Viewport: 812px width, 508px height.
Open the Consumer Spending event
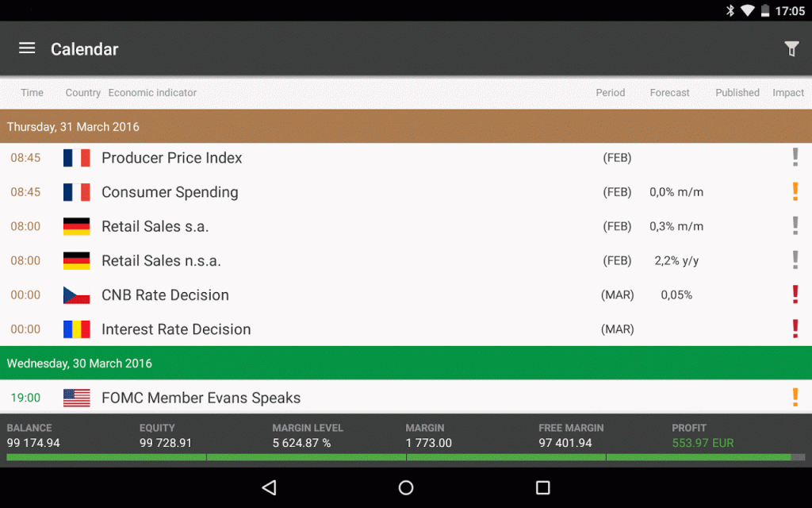pyautogui.click(x=406, y=192)
